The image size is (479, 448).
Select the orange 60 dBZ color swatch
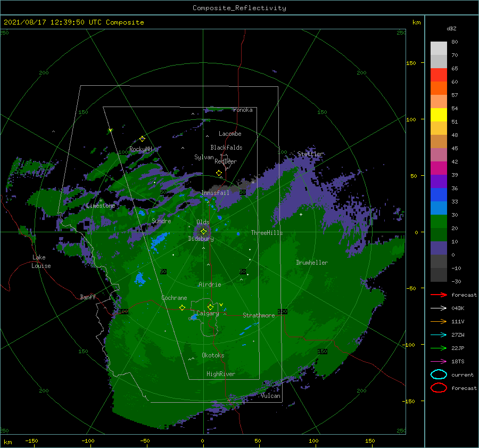pyautogui.click(x=439, y=88)
